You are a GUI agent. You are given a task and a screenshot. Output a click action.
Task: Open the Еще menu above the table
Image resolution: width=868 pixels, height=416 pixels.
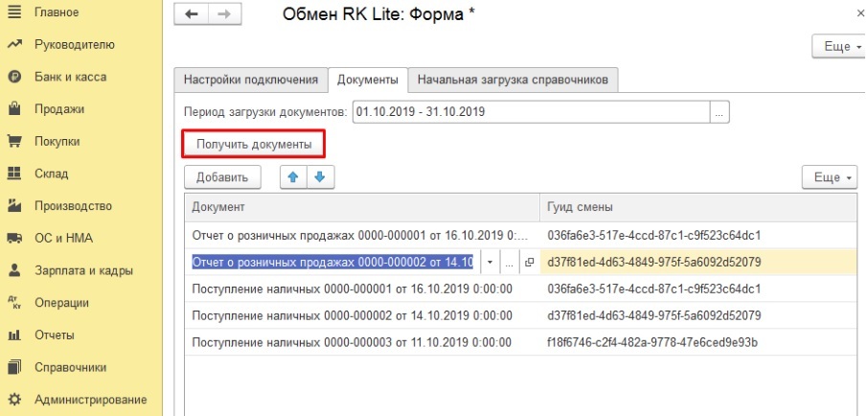click(830, 177)
